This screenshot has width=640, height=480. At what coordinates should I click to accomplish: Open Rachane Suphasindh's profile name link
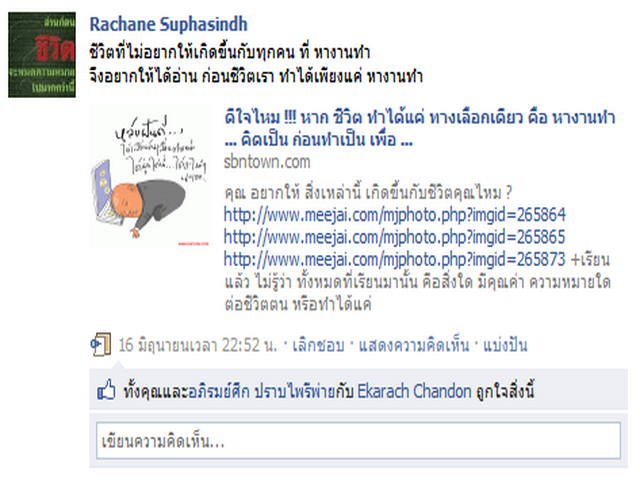168,24
